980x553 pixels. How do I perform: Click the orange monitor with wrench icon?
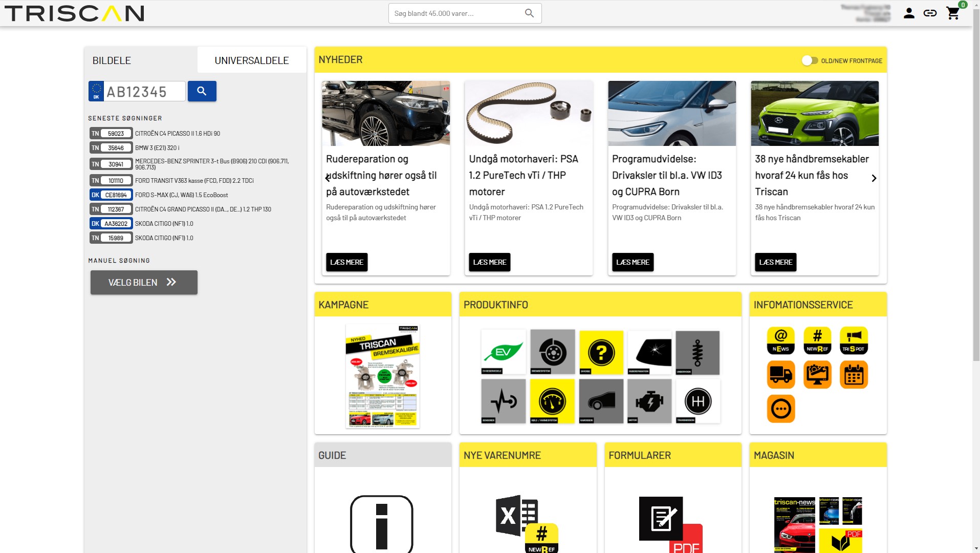817,374
